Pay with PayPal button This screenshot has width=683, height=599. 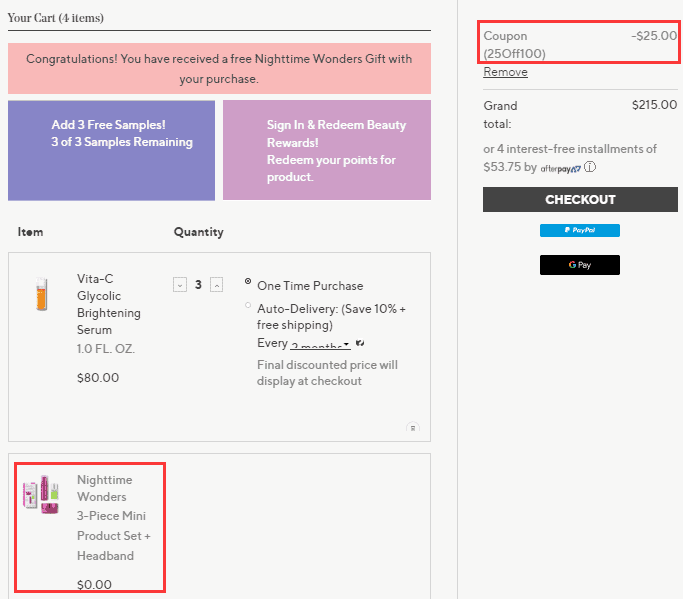(x=580, y=230)
